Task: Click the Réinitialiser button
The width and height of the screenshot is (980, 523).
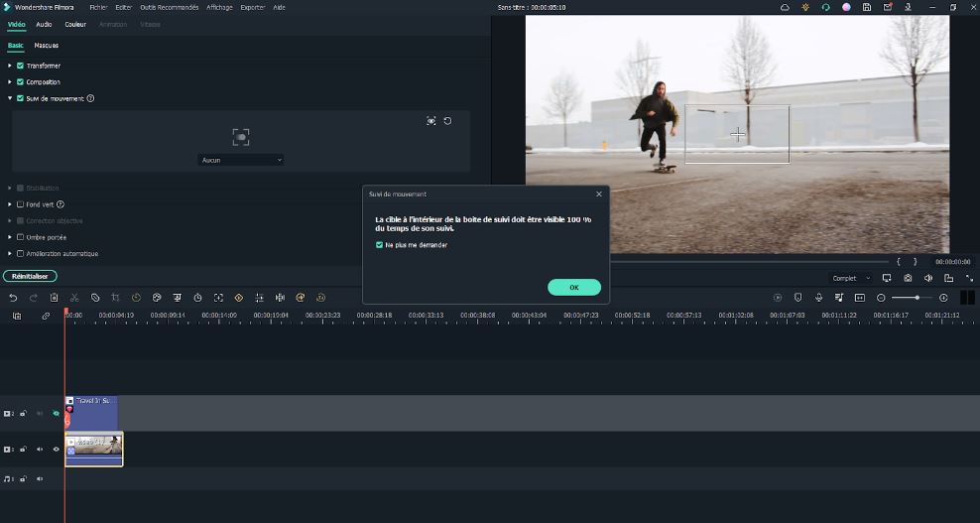Action: tap(30, 276)
